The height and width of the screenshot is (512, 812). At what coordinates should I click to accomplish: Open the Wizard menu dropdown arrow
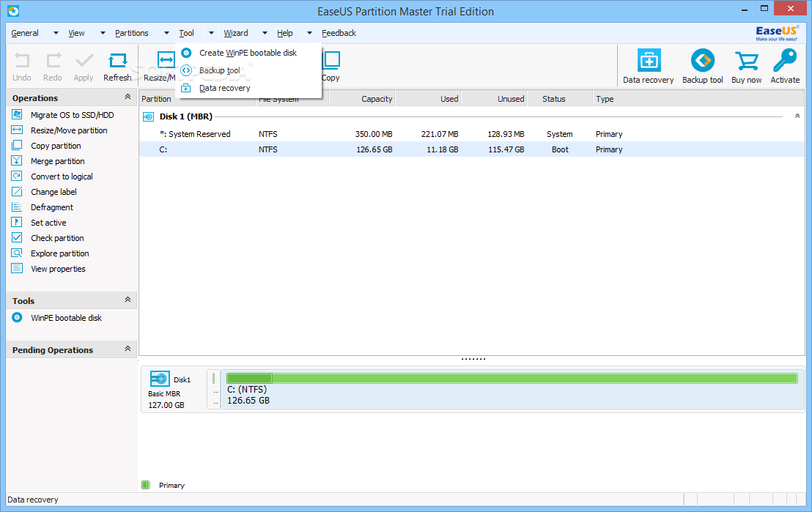point(265,33)
